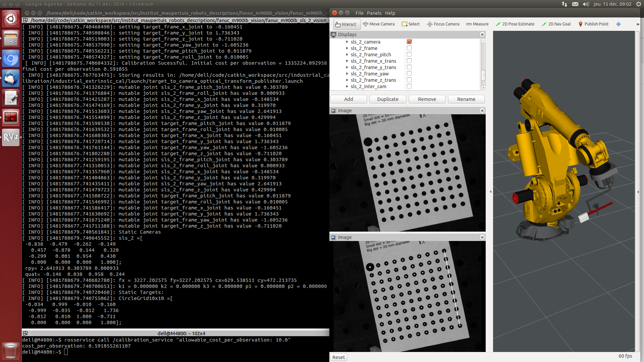Activate the Move Camera tool
This screenshot has width=644, height=362.
[379, 24]
